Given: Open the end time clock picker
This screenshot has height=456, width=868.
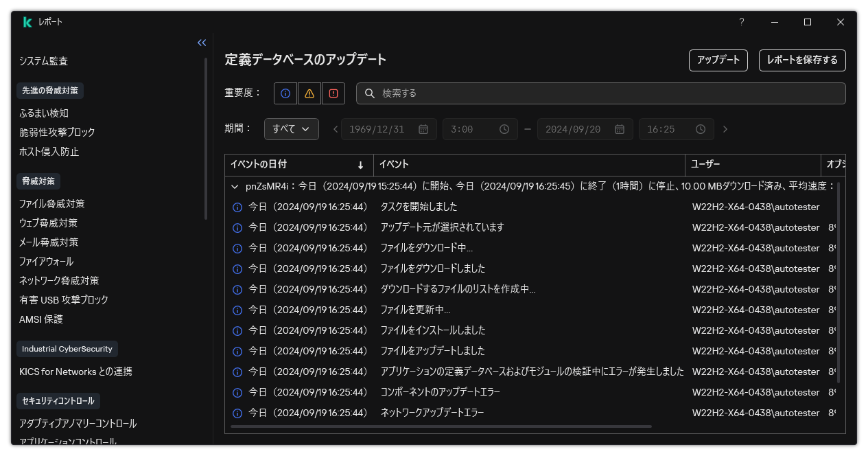Looking at the screenshot, I should pos(700,128).
